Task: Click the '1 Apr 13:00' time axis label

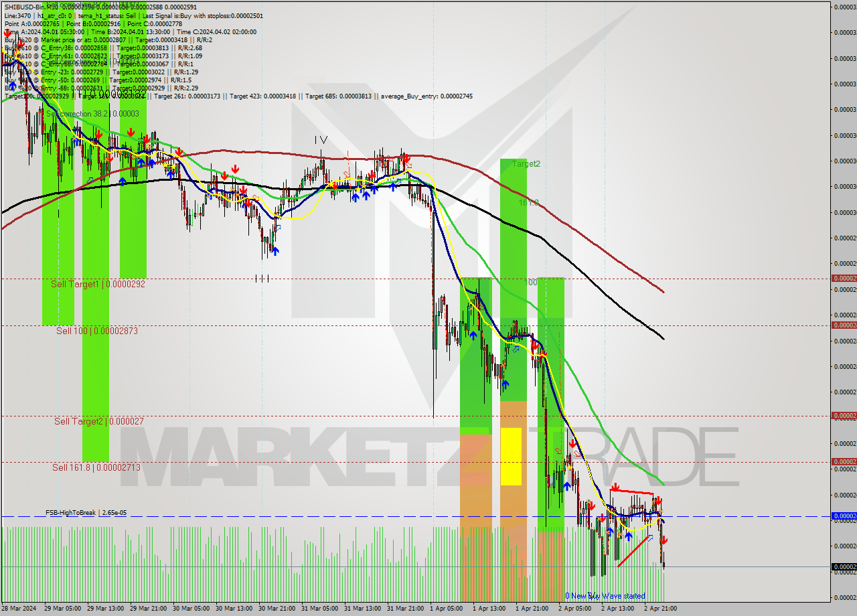Action: click(489, 608)
